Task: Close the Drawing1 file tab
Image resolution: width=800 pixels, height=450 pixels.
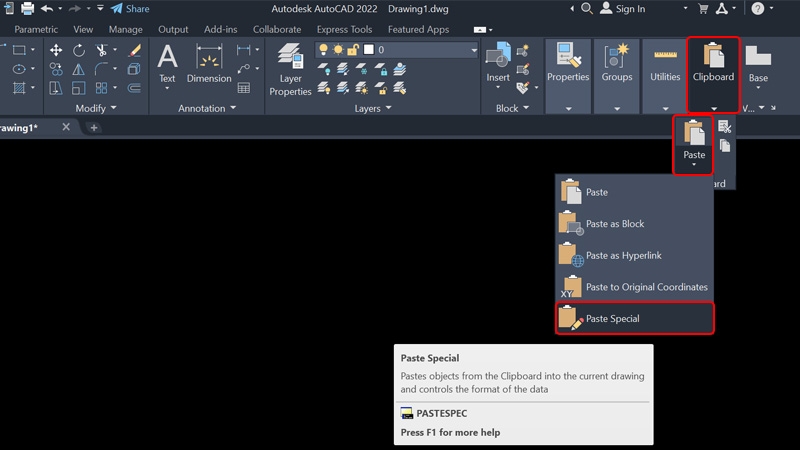Action: [66, 127]
